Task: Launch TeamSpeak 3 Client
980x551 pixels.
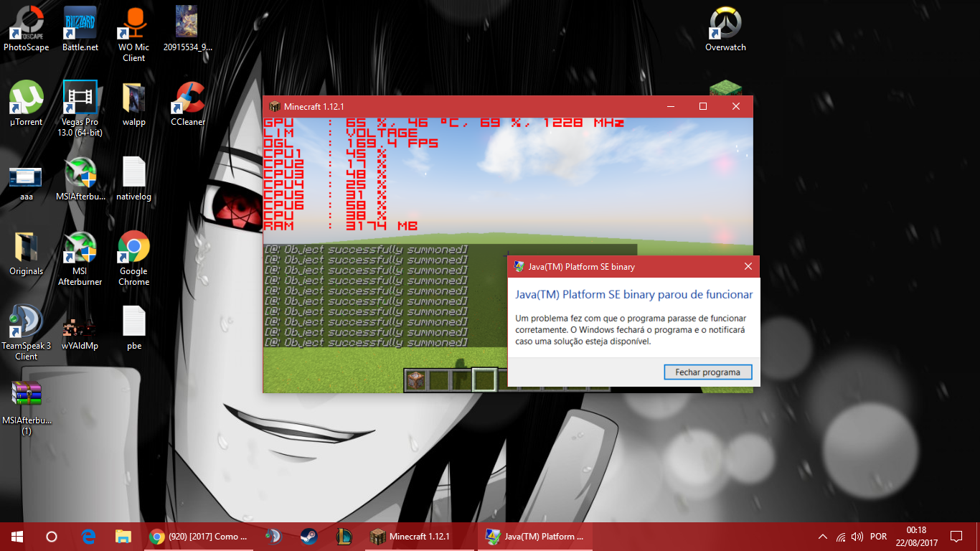Action: [27, 332]
